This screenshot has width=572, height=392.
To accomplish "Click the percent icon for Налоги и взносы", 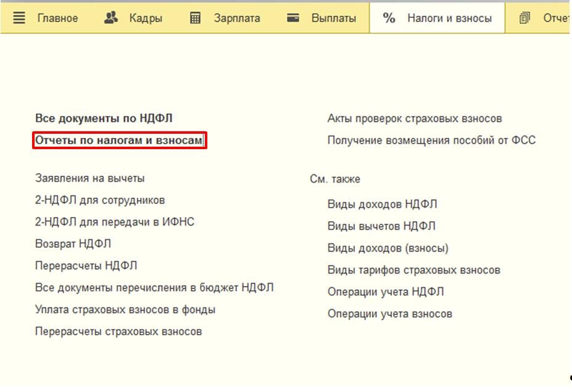I will (389, 18).
